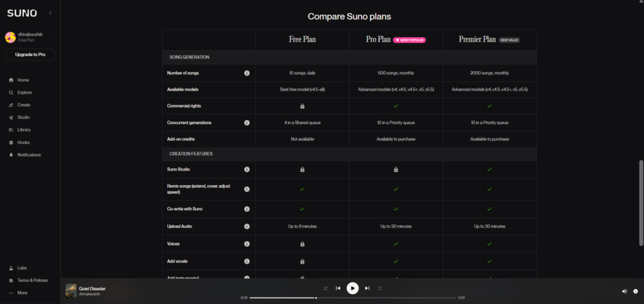Click Free Plan lock icon for Commercial rights
644x304 pixels.
[x=303, y=106]
